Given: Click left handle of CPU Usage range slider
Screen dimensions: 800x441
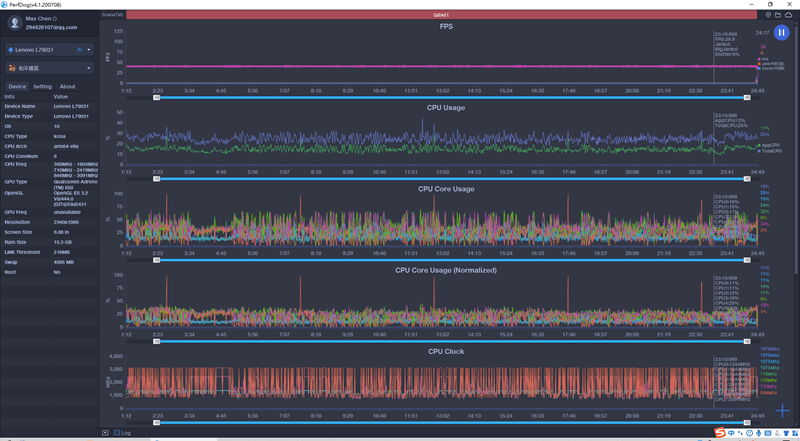Looking at the screenshot, I should [x=157, y=179].
